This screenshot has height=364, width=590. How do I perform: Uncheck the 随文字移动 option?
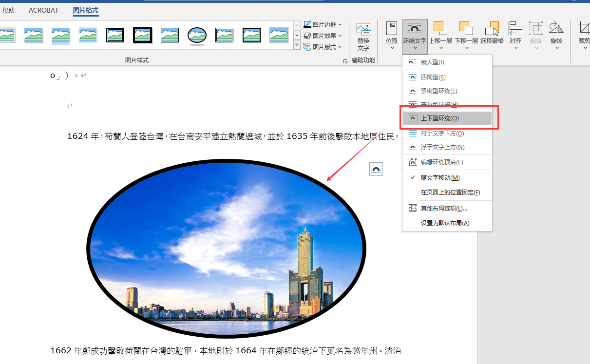440,177
